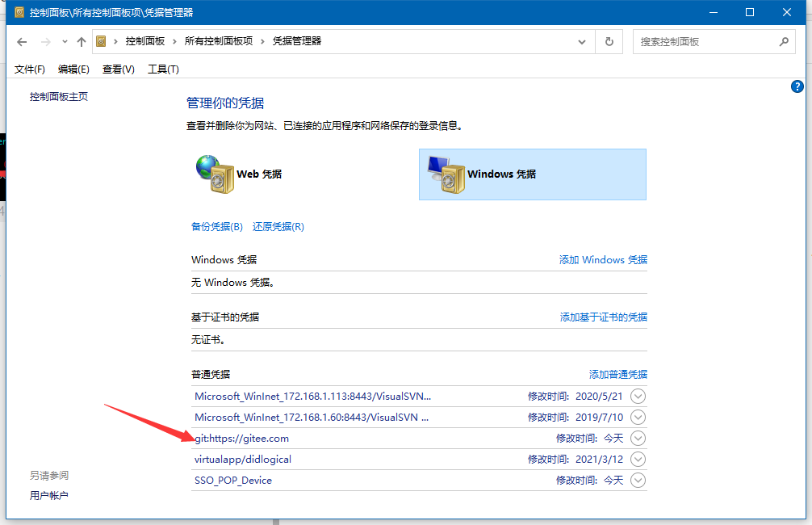
Task: Click the back navigation arrow
Action: coord(22,41)
